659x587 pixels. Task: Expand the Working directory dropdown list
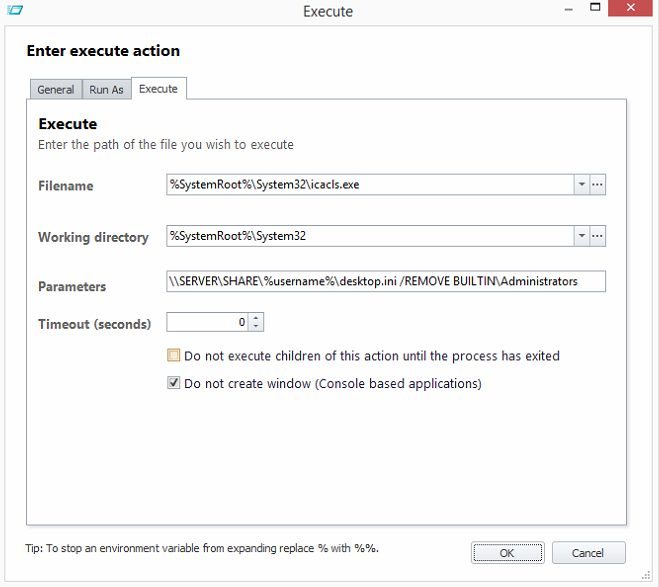(x=582, y=236)
